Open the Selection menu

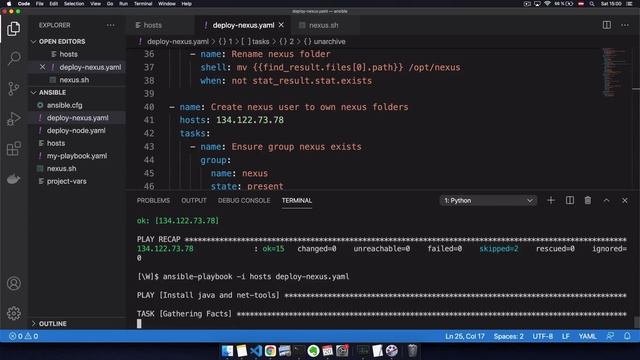pyautogui.click(x=74, y=4)
